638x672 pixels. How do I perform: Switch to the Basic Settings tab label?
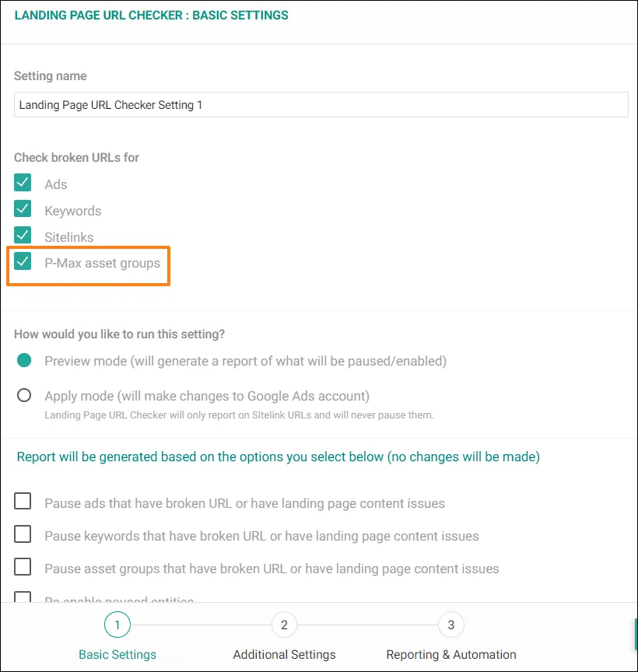pyautogui.click(x=117, y=654)
